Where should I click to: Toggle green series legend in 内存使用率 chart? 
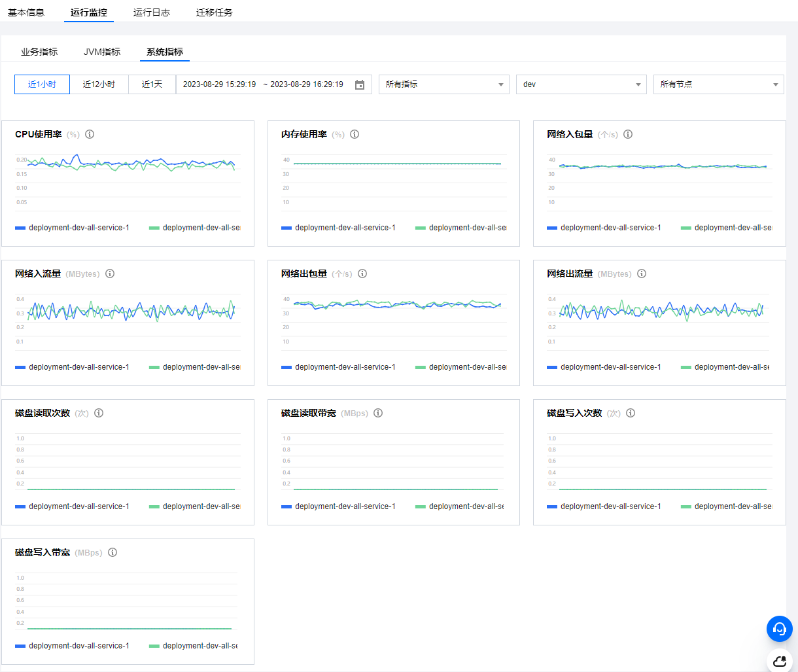[x=461, y=228]
